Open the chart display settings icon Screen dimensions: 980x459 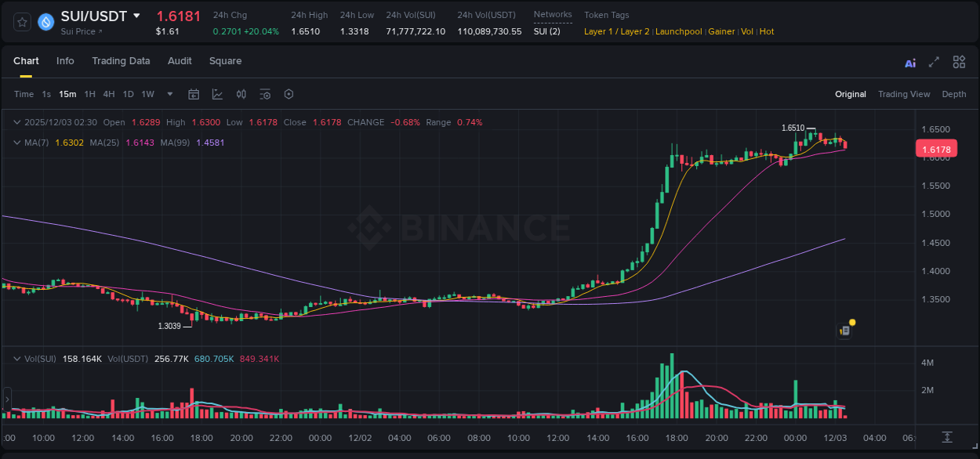[x=265, y=94]
